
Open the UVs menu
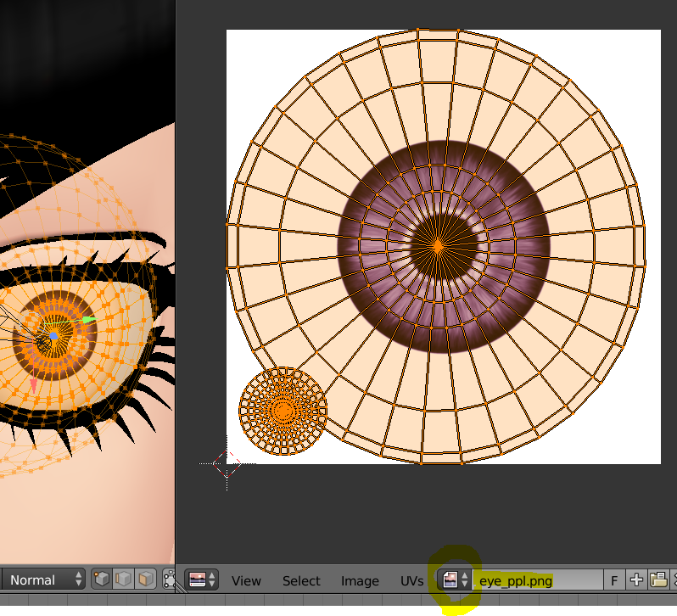click(412, 581)
